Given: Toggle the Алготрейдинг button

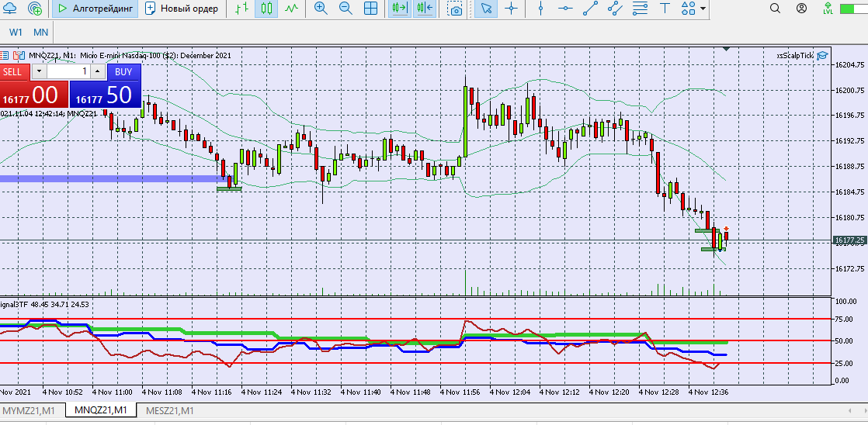Looking at the screenshot, I should point(95,9).
